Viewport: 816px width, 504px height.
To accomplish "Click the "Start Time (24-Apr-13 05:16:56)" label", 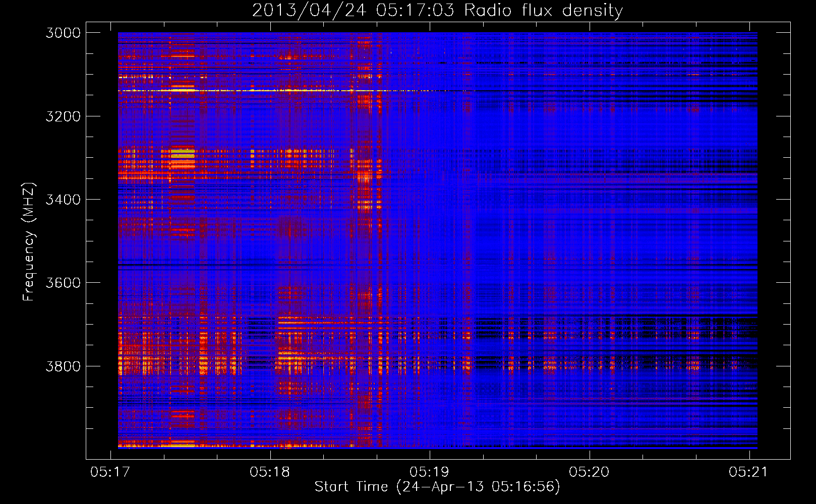I will (x=437, y=487).
